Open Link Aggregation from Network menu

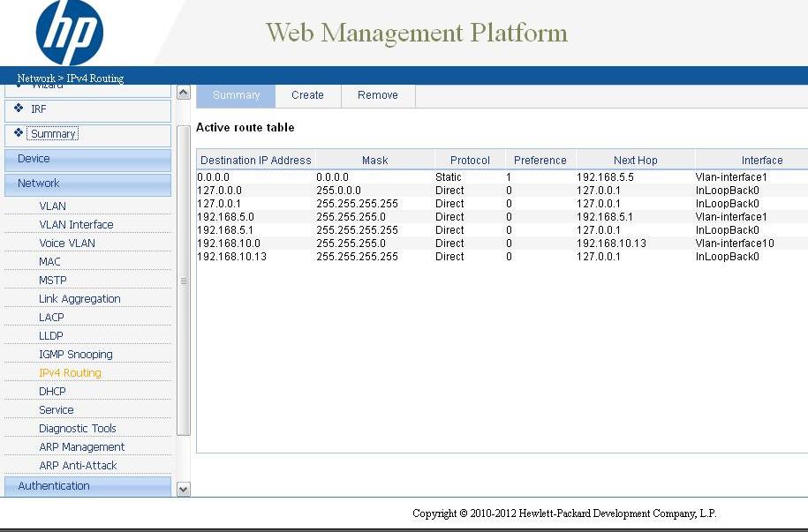tap(79, 299)
